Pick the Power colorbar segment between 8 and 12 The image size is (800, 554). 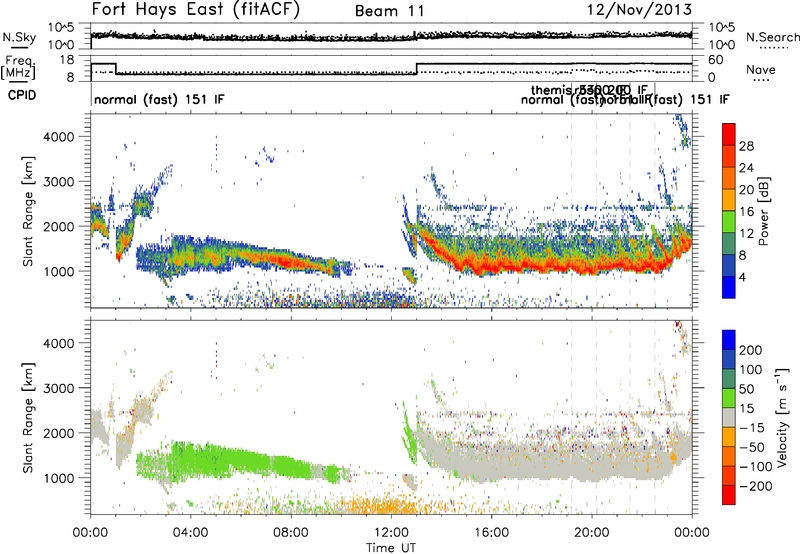tap(729, 243)
